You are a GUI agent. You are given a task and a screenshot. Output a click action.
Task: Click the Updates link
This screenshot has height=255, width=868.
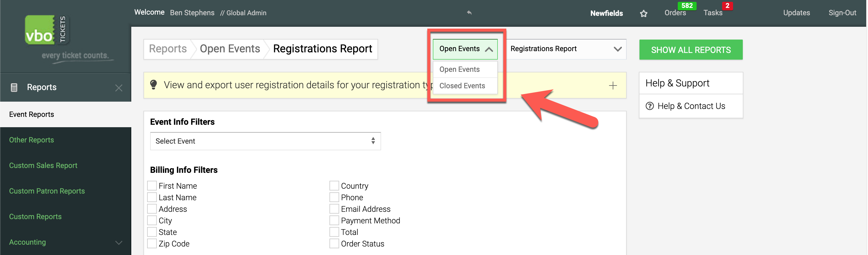coord(796,13)
